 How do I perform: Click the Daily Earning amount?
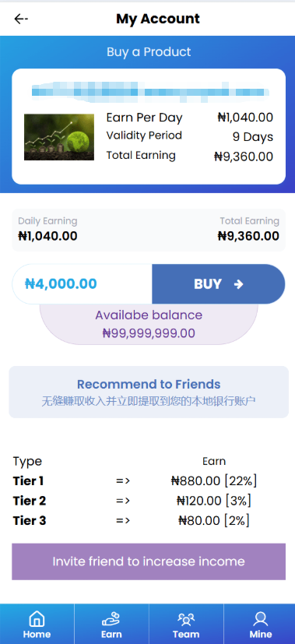tap(47, 236)
